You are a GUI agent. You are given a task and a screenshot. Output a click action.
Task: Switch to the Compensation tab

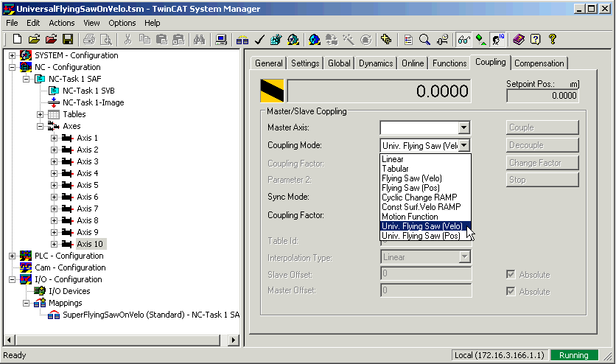click(539, 63)
